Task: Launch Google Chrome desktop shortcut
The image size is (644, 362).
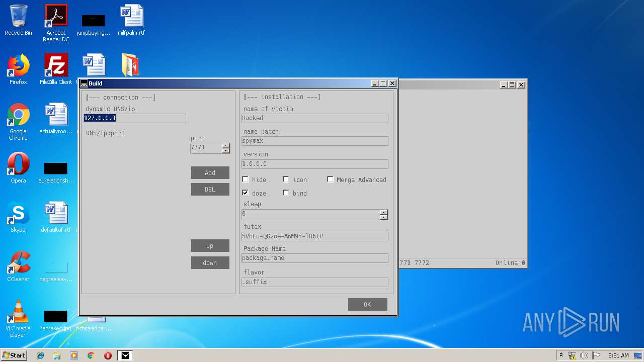Action: [18, 122]
